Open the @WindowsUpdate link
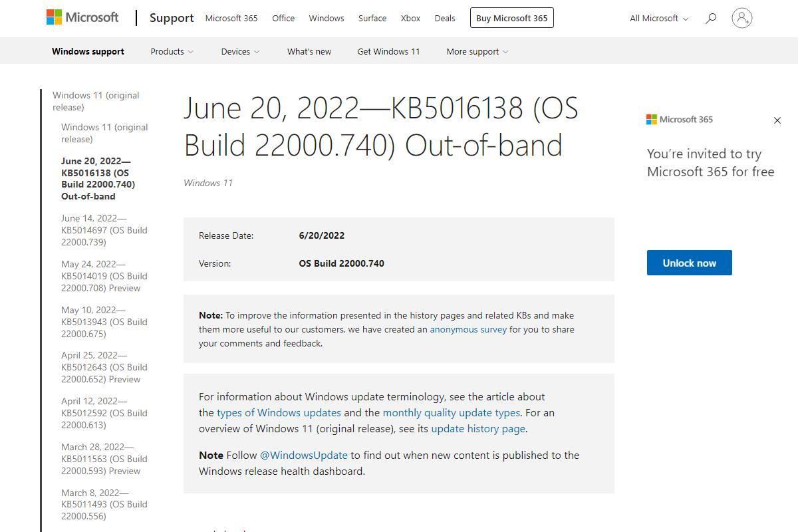 (x=303, y=455)
